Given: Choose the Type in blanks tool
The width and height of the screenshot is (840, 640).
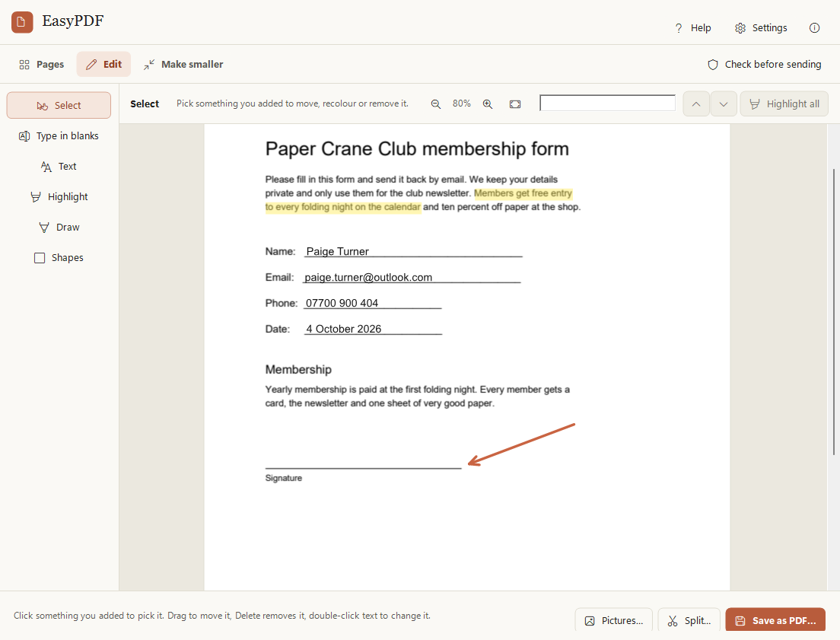Looking at the screenshot, I should click(59, 136).
